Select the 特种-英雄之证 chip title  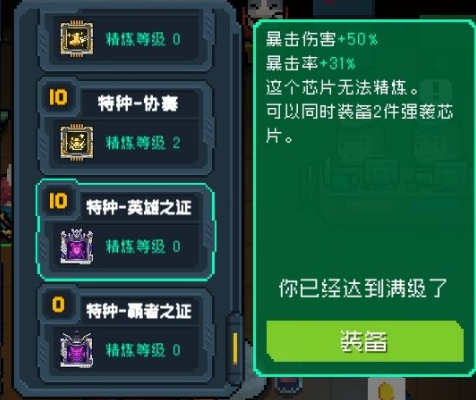139,207
